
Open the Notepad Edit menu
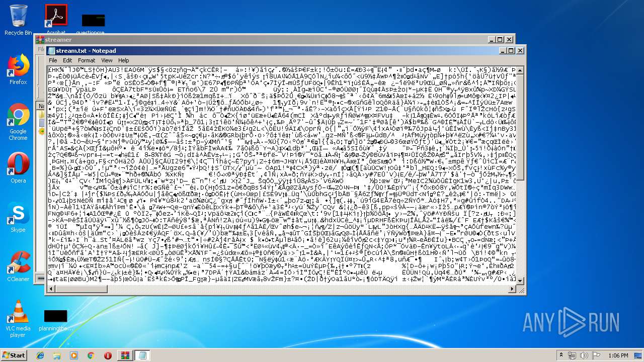67,60
